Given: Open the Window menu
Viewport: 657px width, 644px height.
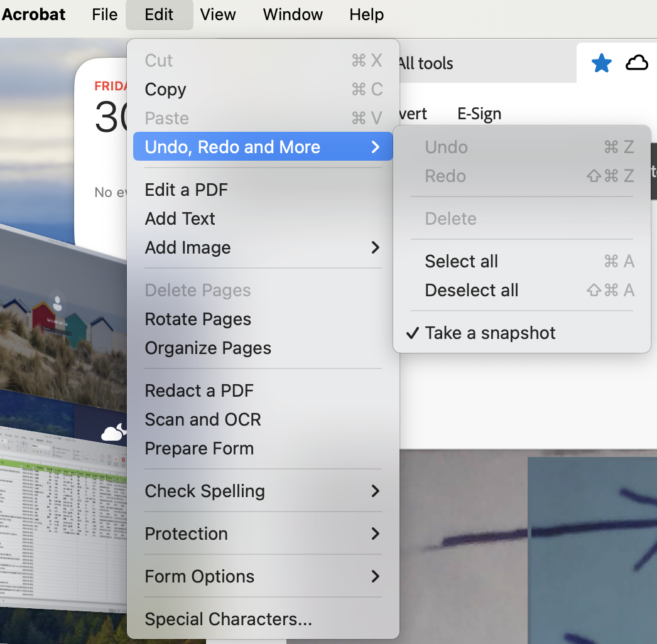Looking at the screenshot, I should click(292, 14).
